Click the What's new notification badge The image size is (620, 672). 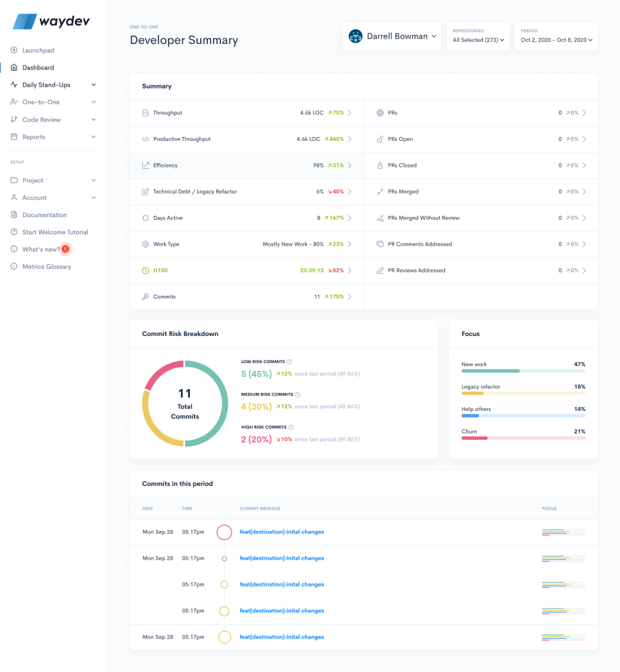[x=65, y=249]
